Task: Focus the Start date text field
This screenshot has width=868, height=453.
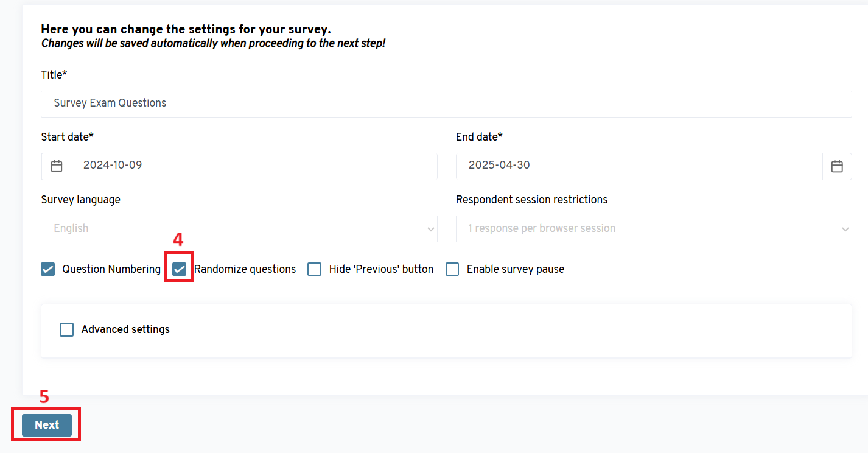Action: 256,166
